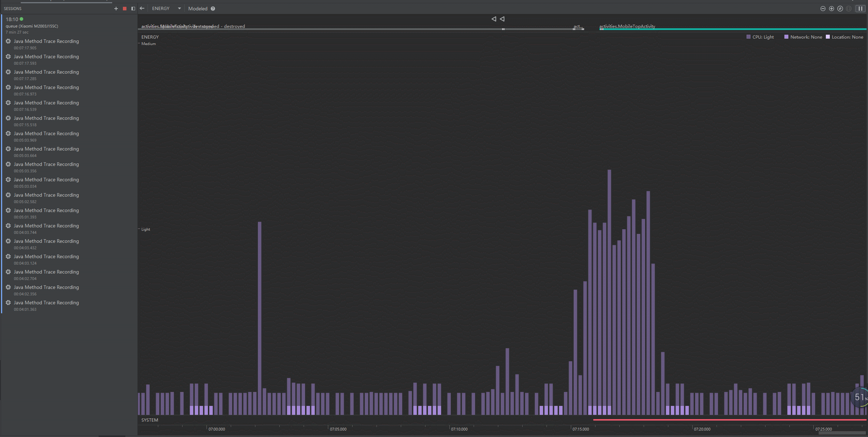Collapse the Sessions sidebar panel
868x437 pixels.
point(133,9)
